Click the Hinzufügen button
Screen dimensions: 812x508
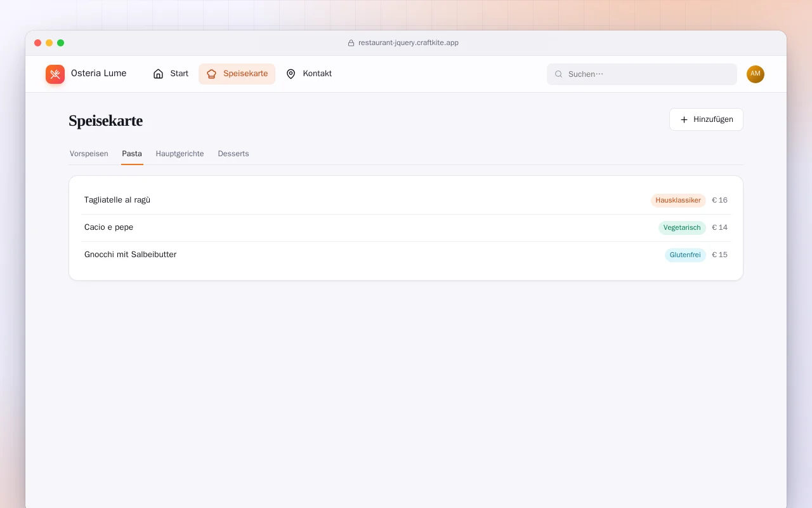[x=706, y=119]
